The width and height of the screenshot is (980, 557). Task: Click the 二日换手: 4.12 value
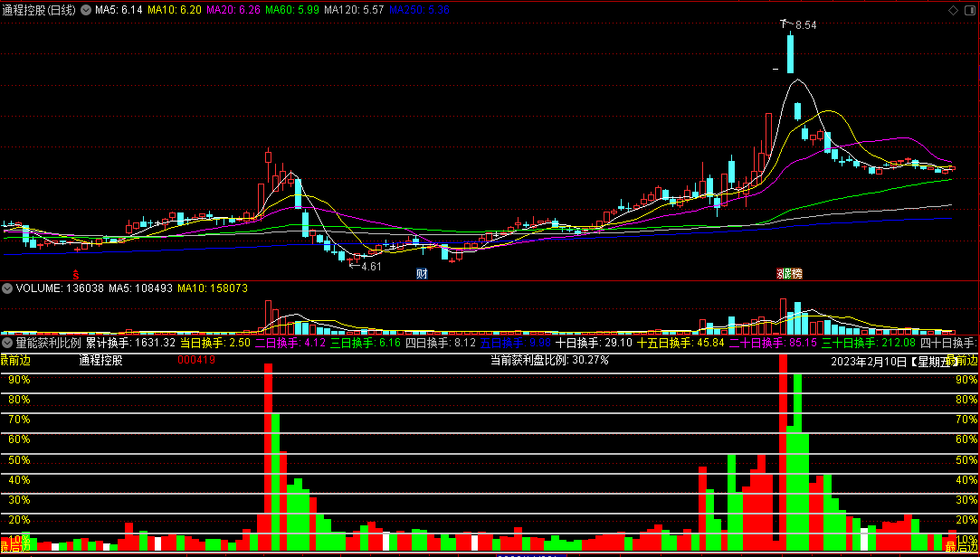pyautogui.click(x=290, y=343)
